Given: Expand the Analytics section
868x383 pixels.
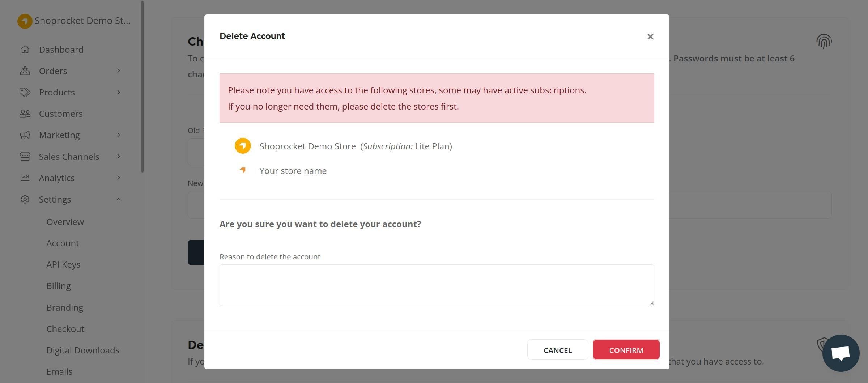Looking at the screenshot, I should pyautogui.click(x=119, y=178).
